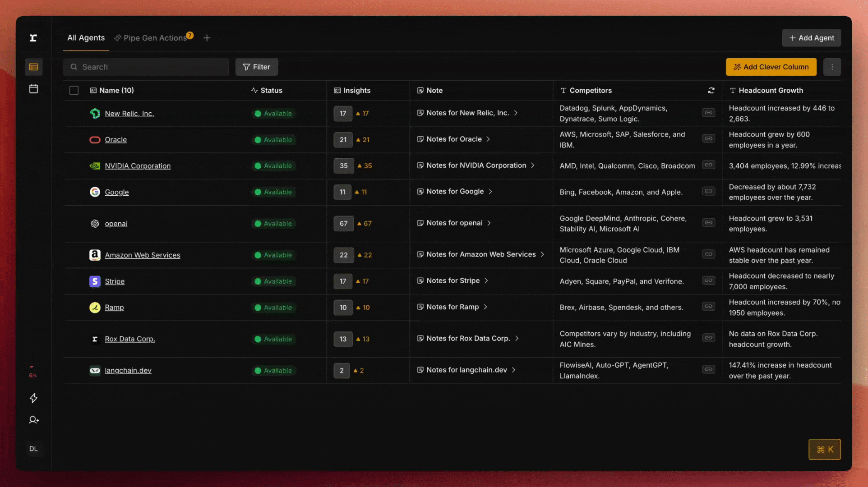The image size is (868, 487).
Task: Click link icon in New Relic competitors row
Action: coord(708,113)
